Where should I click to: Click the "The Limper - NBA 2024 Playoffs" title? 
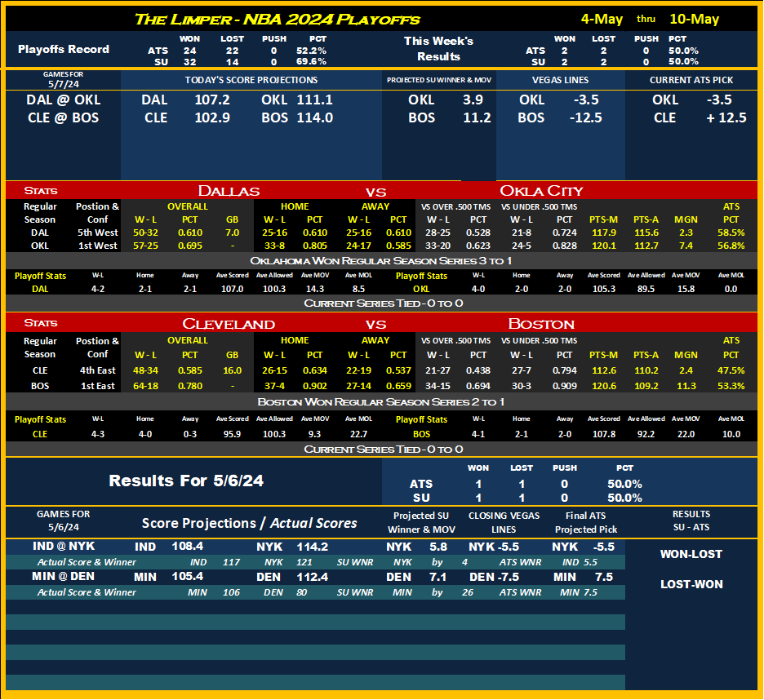[277, 19]
